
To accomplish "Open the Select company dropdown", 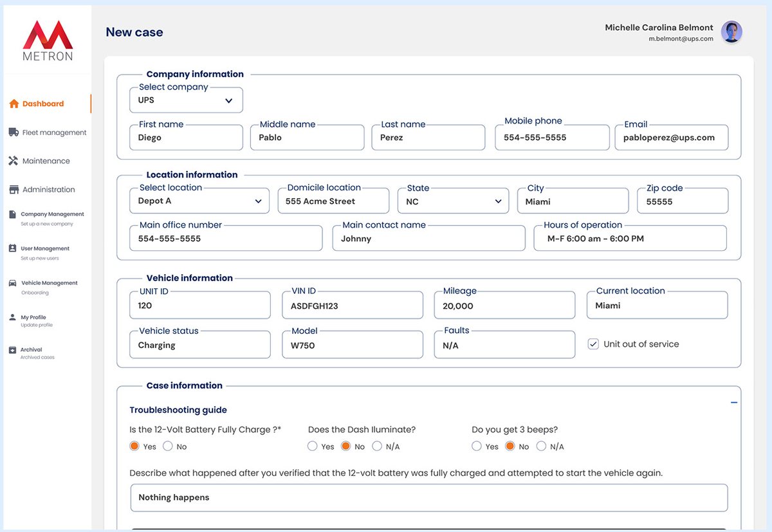I will click(186, 100).
